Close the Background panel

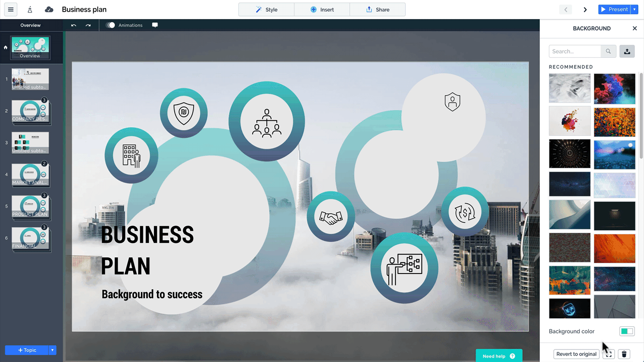click(x=634, y=29)
